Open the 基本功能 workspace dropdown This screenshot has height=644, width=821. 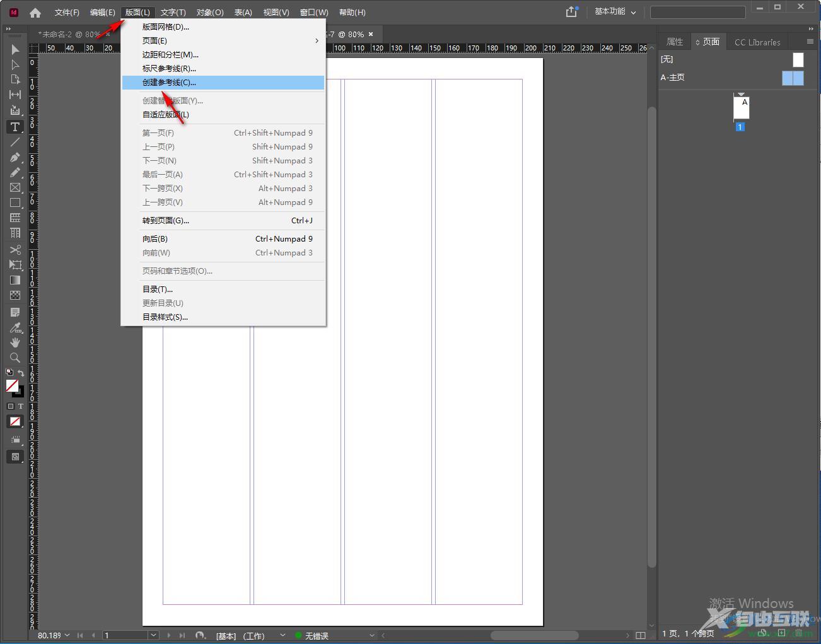coord(615,12)
